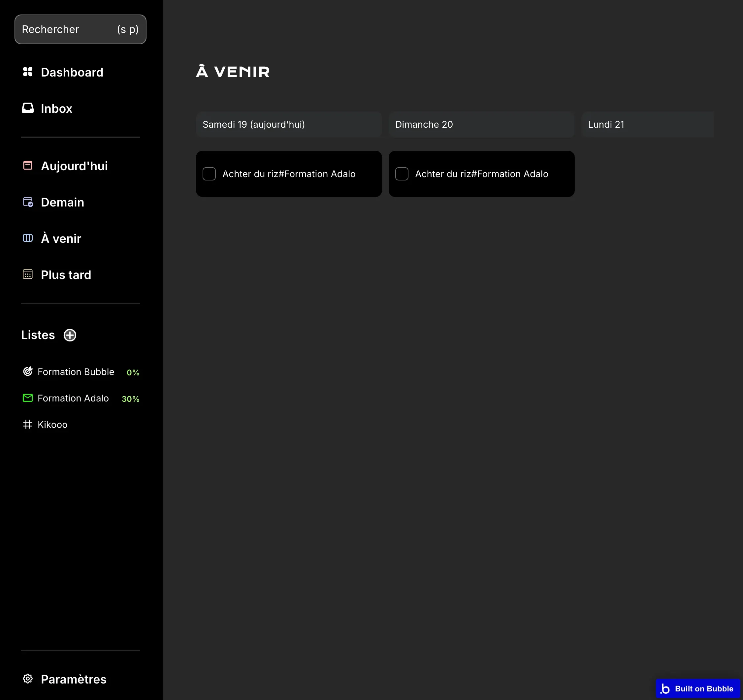
Task: Click the Formation Adalo 30% progress
Action: pos(130,399)
